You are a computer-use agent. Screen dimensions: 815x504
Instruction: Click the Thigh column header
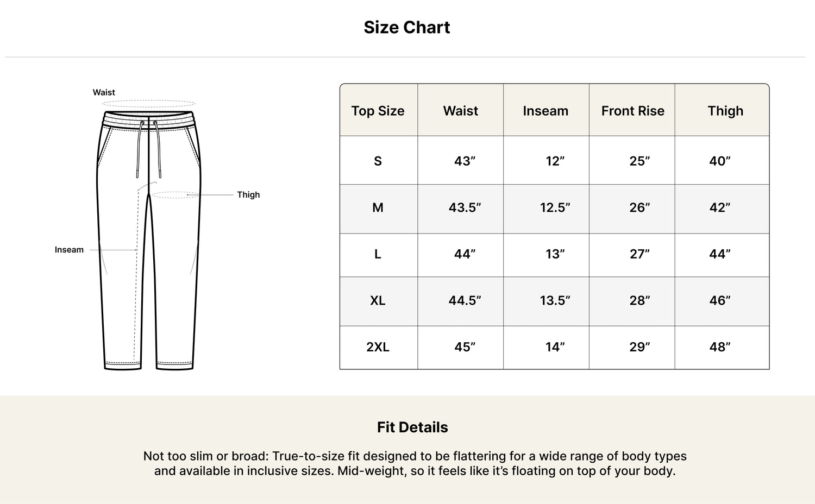click(x=725, y=111)
